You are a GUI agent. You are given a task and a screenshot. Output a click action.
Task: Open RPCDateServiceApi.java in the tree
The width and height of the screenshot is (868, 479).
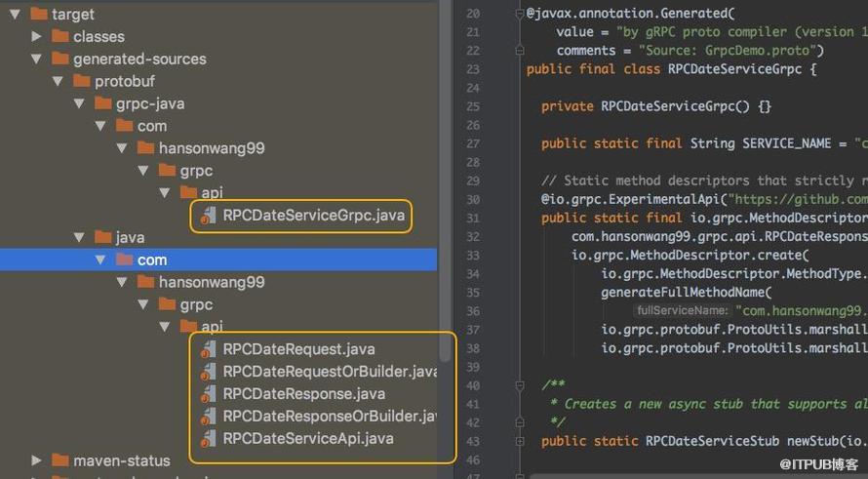[308, 439]
